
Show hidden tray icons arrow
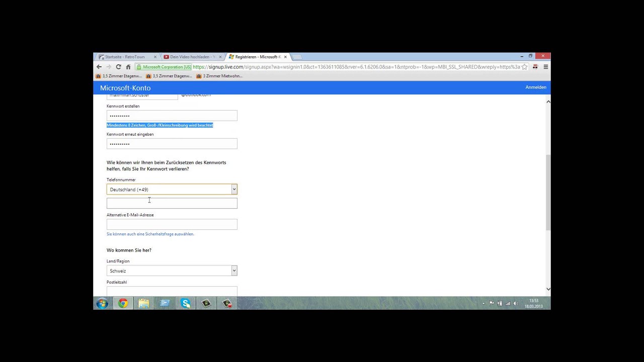[484, 304]
